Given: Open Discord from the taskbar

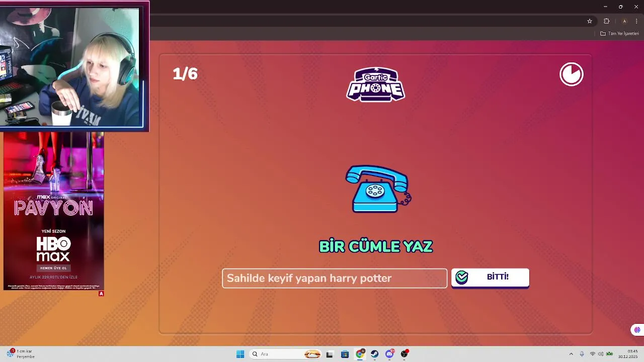Looking at the screenshot, I should click(389, 354).
